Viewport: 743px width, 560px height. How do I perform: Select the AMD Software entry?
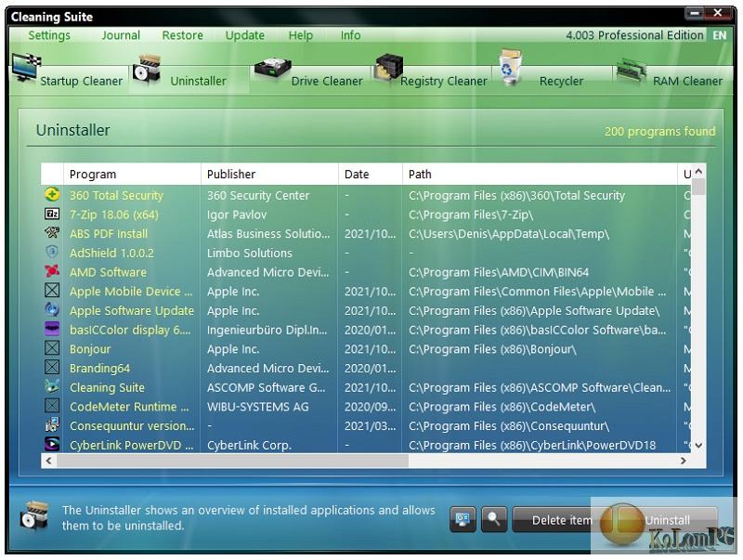108,272
